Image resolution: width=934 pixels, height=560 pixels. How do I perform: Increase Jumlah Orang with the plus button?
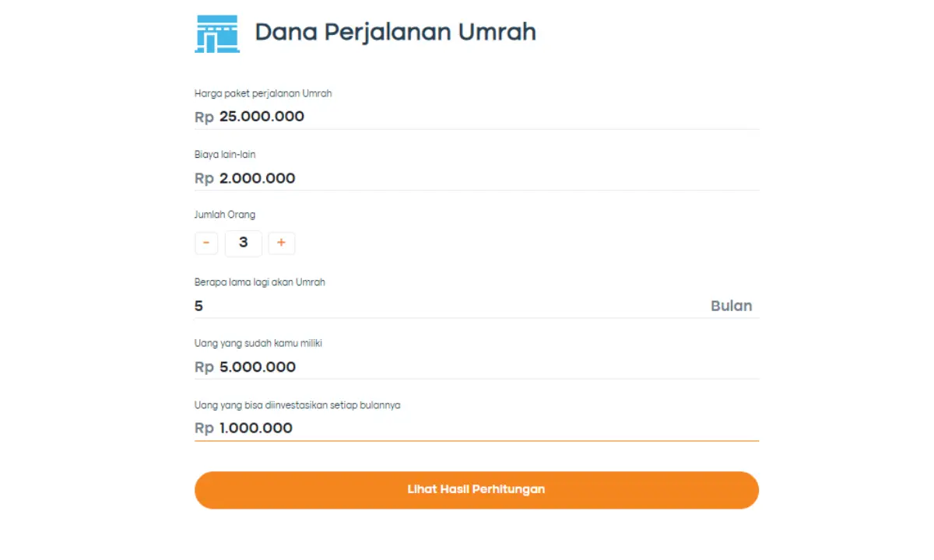pyautogui.click(x=281, y=243)
